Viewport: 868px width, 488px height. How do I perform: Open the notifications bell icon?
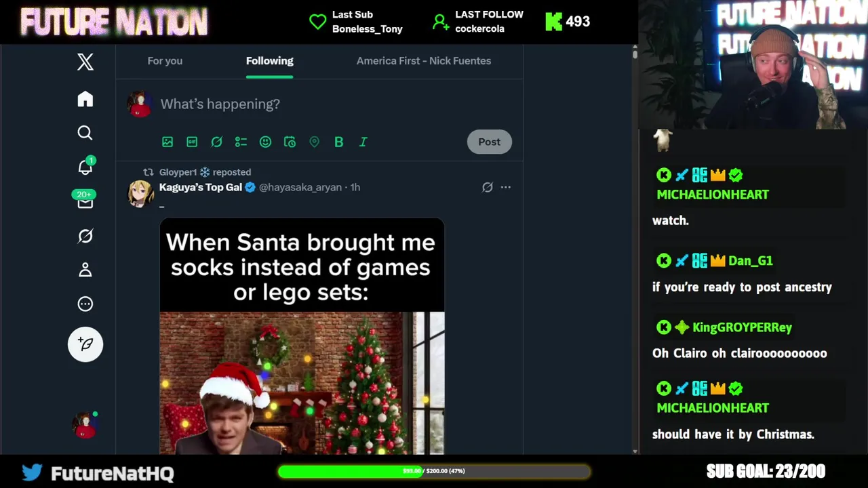pos(85,167)
